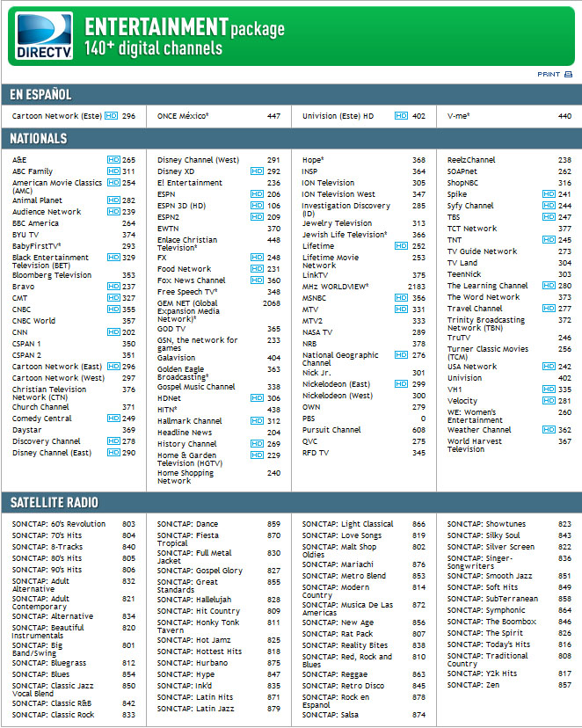The height and width of the screenshot is (728, 582).
Task: Click the MHz WORLDVIEW channel name
Action: coord(336,287)
